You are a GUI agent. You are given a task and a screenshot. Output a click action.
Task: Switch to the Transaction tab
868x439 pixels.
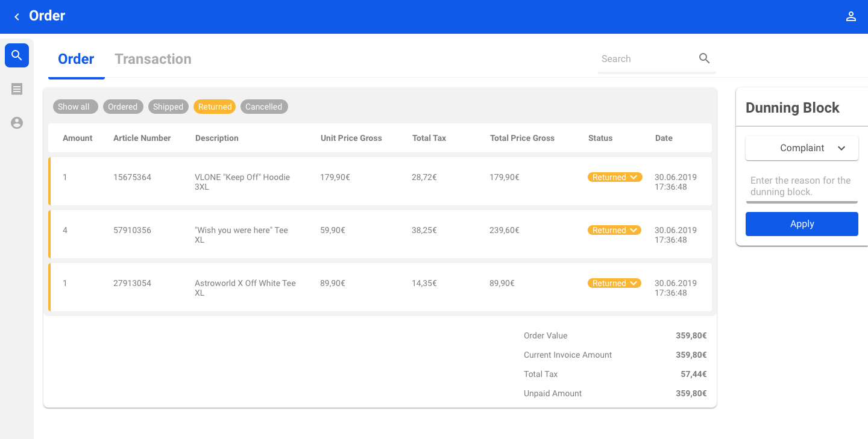click(x=153, y=59)
